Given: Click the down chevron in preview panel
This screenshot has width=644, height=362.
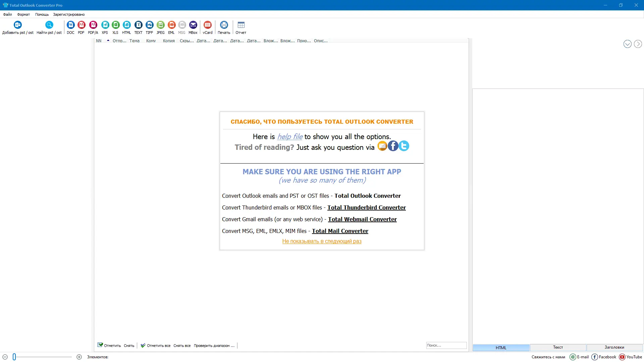Looking at the screenshot, I should [627, 44].
